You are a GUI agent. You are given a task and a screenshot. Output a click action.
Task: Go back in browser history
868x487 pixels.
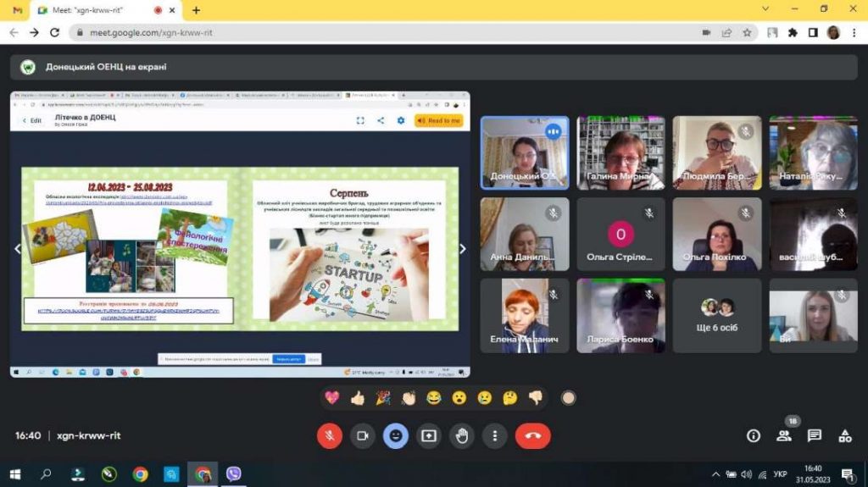14,33
